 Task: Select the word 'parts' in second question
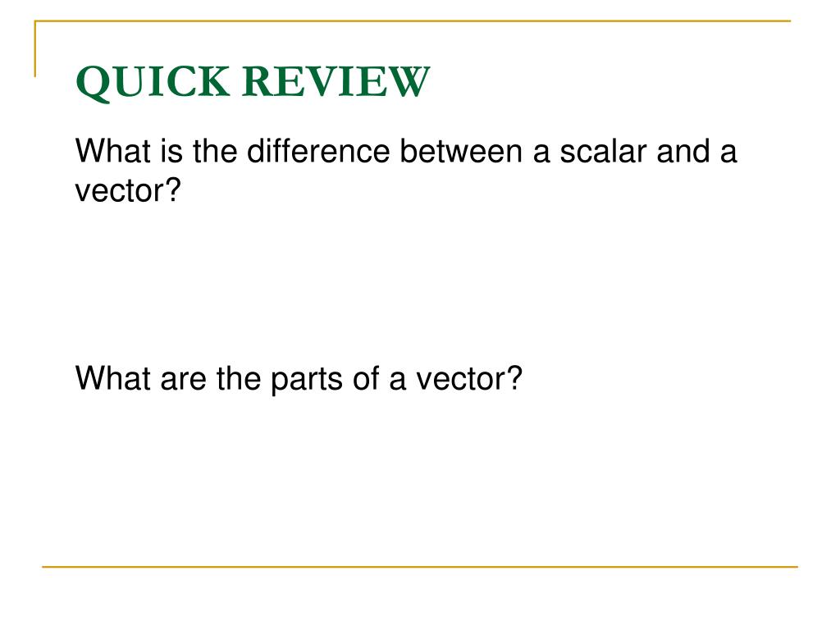tap(307, 380)
